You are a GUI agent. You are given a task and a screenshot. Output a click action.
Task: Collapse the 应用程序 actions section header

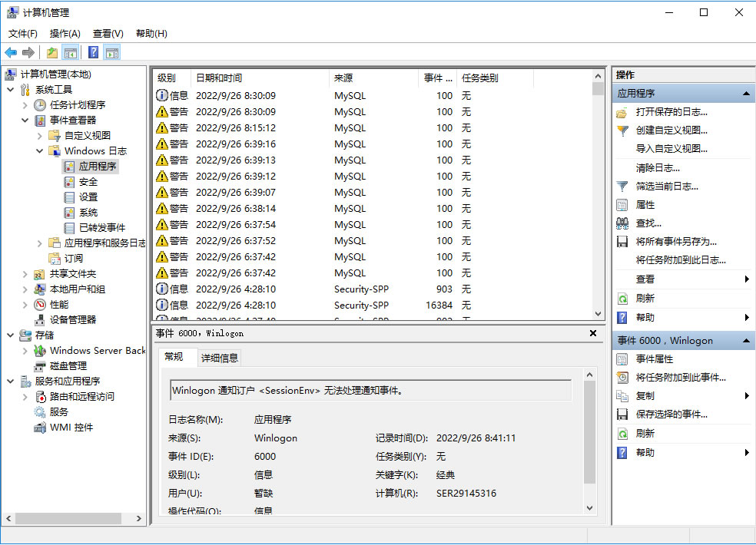pyautogui.click(x=744, y=94)
